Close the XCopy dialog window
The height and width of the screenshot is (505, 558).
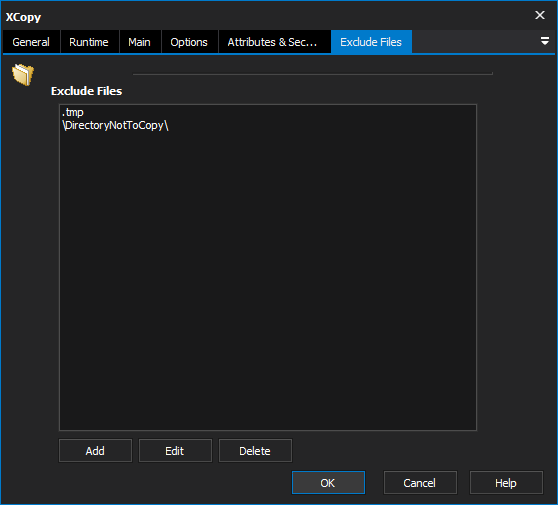540,15
